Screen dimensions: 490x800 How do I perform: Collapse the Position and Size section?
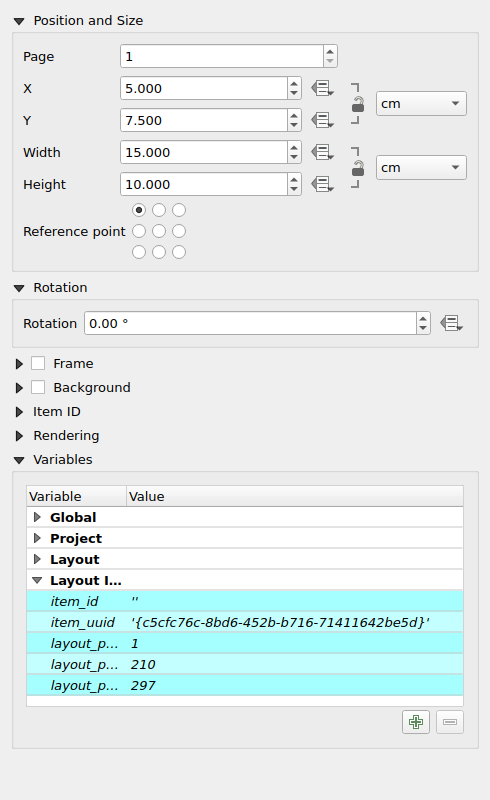19,21
